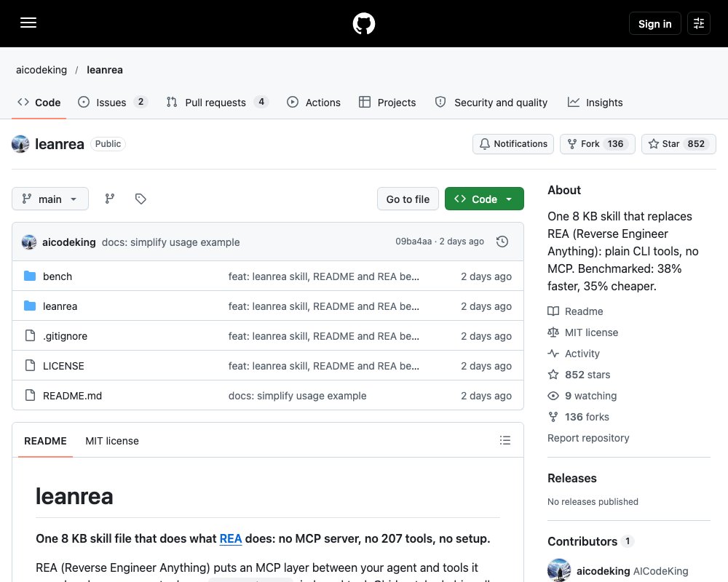Viewport: 728px width, 582px height.
Task: Open the Activity link in About sidebar
Action: coord(574,354)
